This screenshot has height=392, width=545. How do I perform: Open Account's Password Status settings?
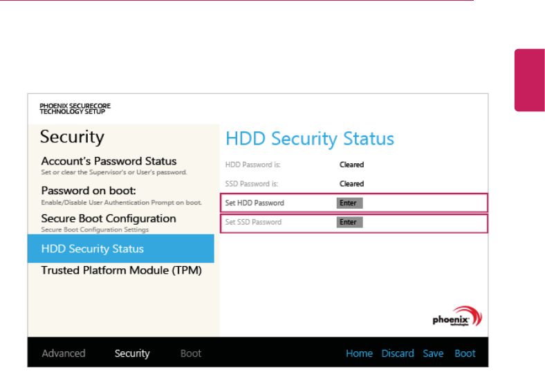pyautogui.click(x=109, y=161)
